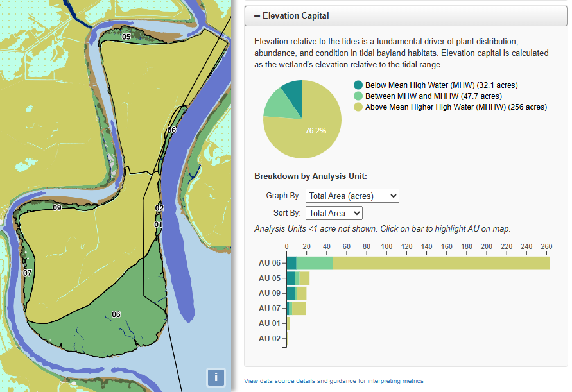Click map label 02 on the map
The width and height of the screenshot is (572, 392).
tap(159, 208)
